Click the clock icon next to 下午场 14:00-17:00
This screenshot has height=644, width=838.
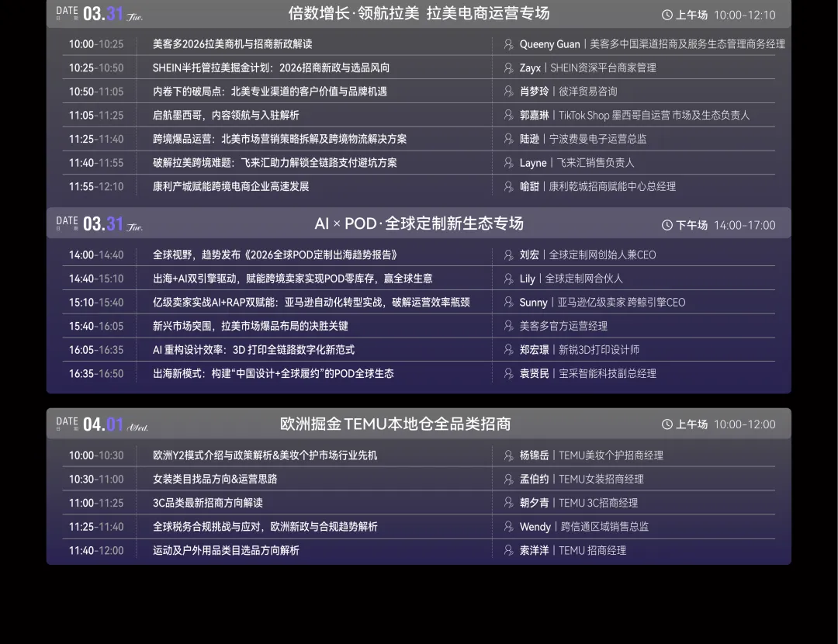pos(667,225)
